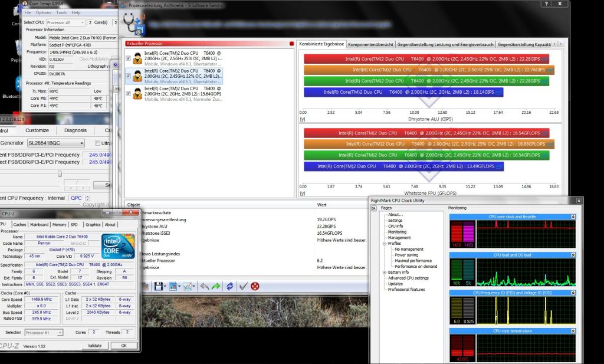Open the Mainboard tab in CPU-Z

40,225
